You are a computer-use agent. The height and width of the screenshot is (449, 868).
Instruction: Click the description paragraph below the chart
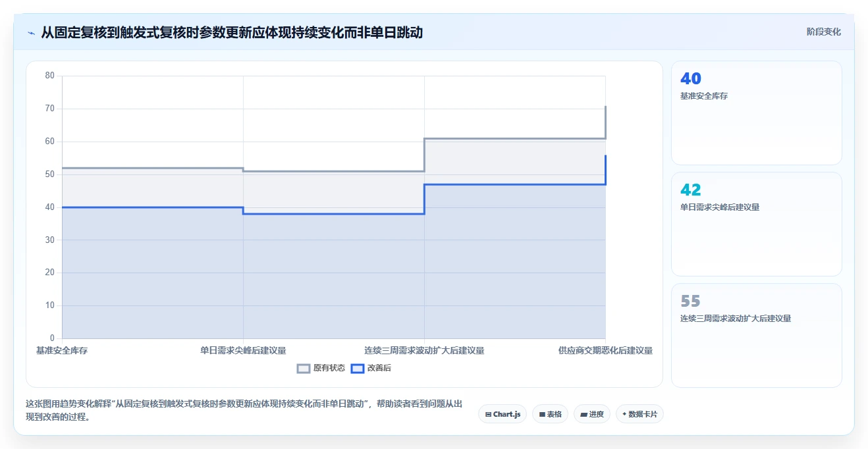pyautogui.click(x=244, y=410)
